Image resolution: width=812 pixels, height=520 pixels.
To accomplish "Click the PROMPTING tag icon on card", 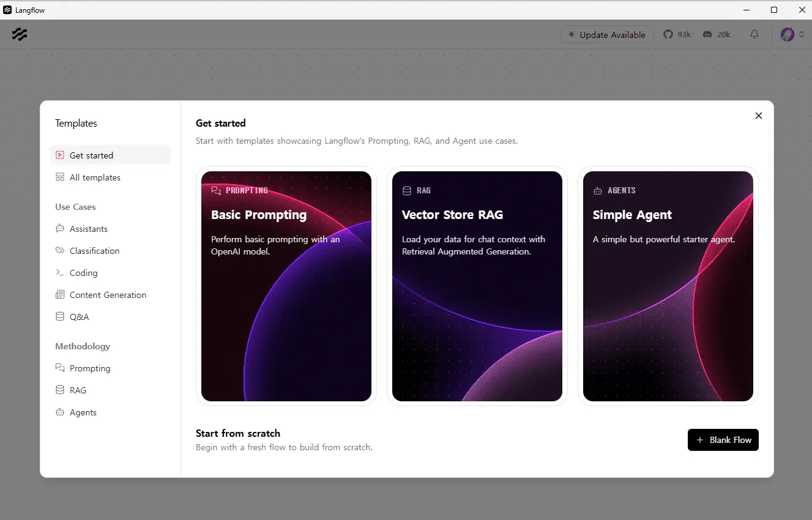I will tap(215, 191).
